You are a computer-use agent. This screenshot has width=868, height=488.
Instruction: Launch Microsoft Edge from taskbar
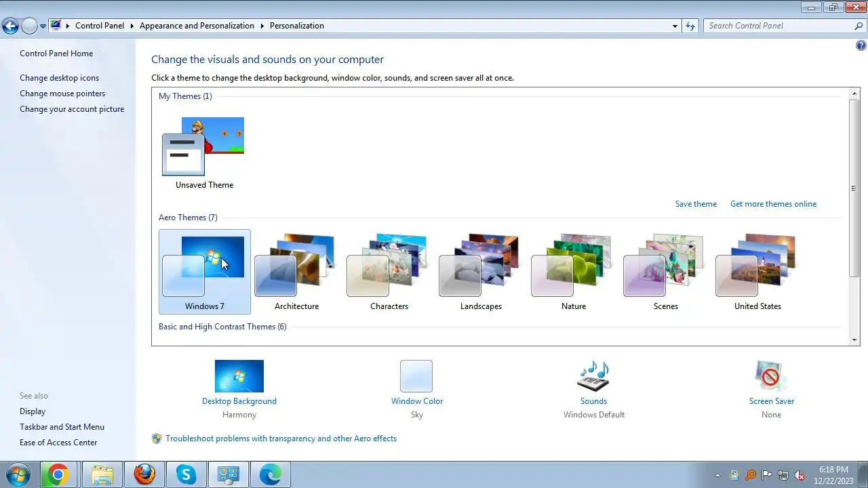(271, 474)
